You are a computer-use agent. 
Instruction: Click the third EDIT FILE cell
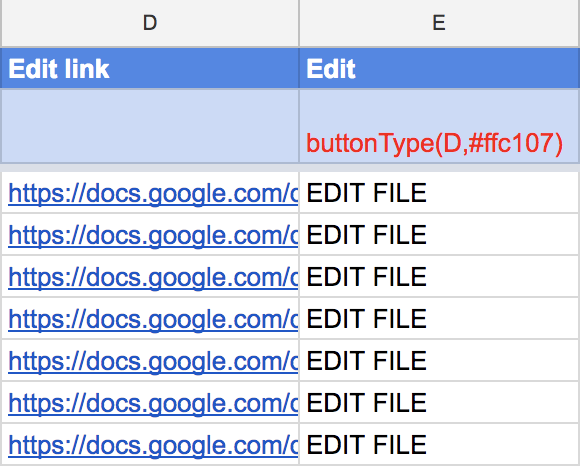tap(439, 277)
